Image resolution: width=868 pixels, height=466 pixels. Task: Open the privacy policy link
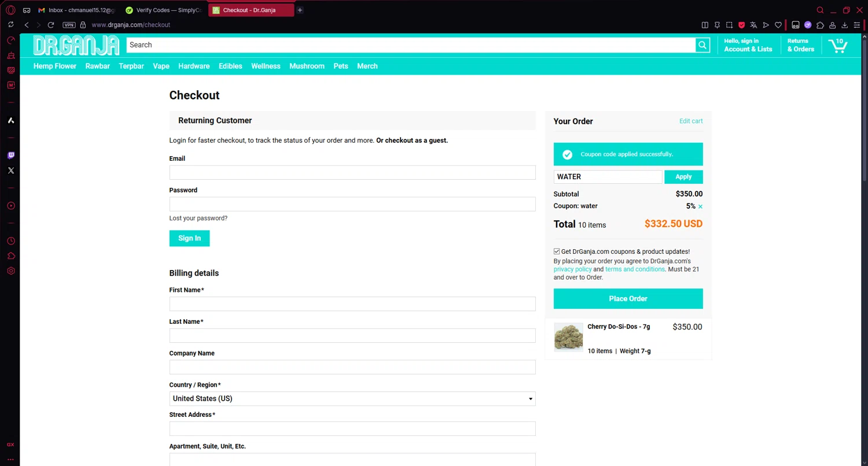[573, 269]
